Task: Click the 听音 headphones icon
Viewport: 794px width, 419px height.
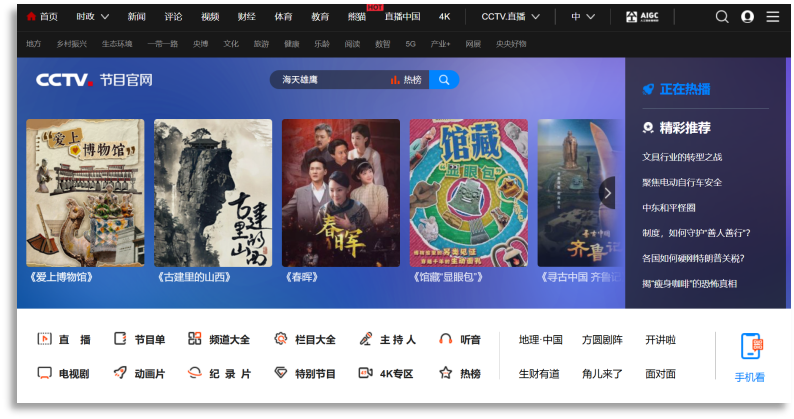Action: (446, 339)
